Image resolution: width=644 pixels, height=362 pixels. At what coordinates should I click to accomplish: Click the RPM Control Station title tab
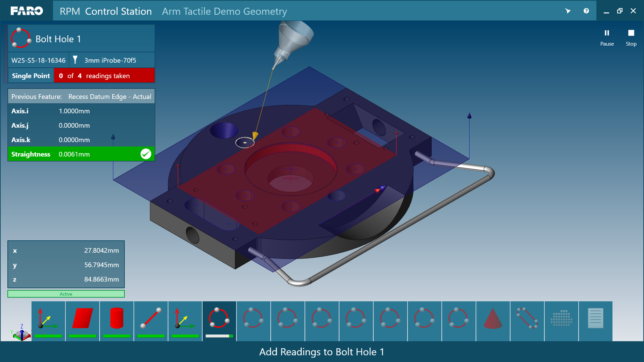[106, 11]
